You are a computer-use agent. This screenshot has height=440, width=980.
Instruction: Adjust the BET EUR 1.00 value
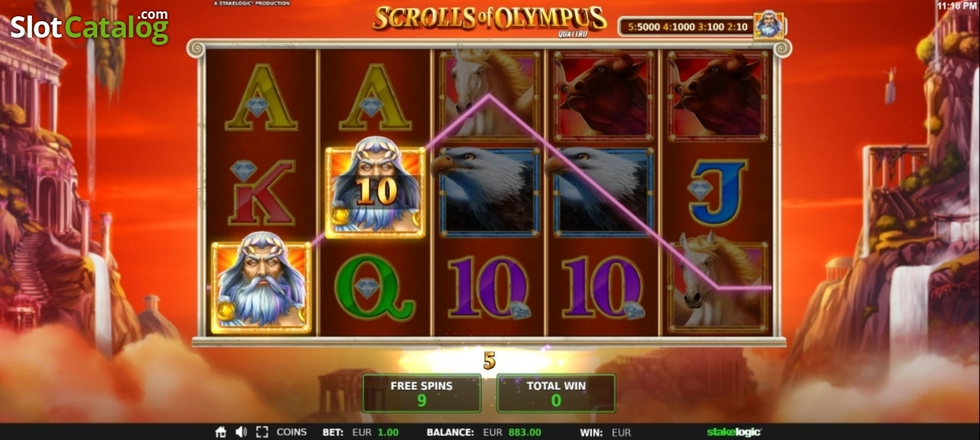(359, 432)
